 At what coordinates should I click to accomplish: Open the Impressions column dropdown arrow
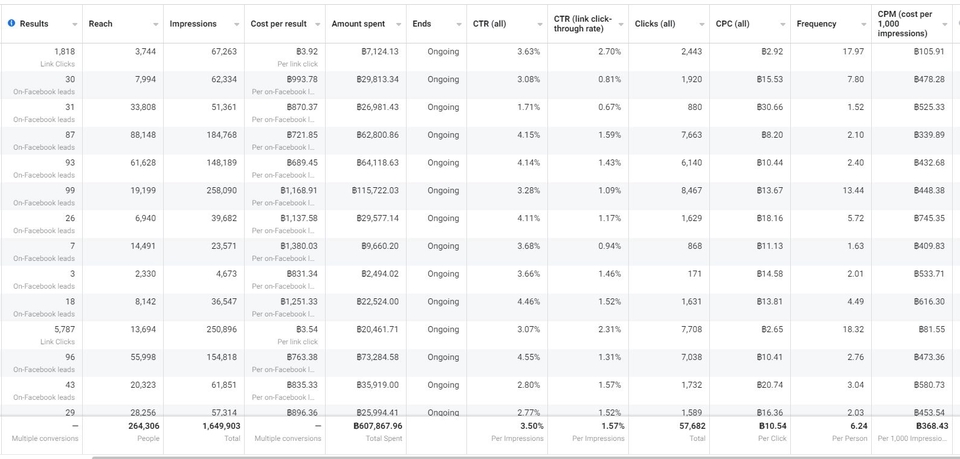tap(236, 24)
